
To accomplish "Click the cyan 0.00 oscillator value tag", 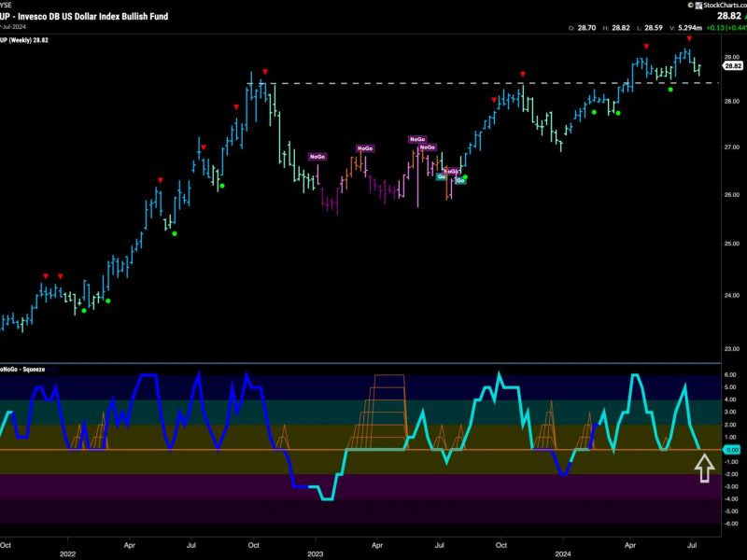I will 732,450.
